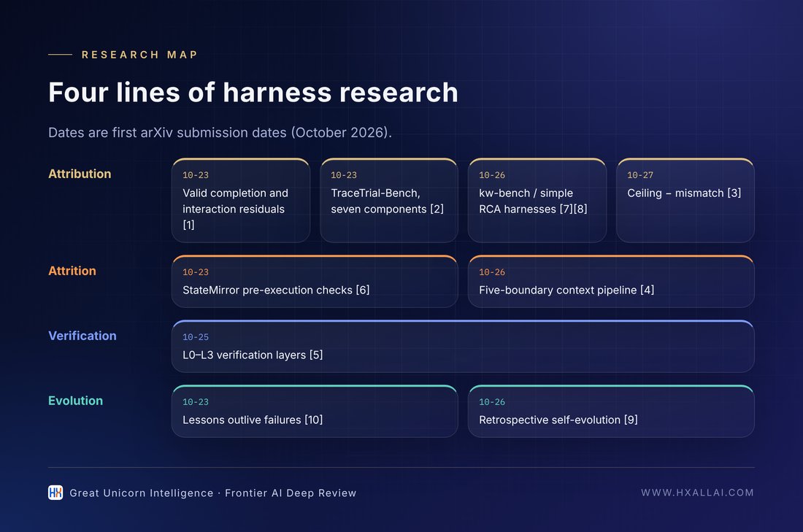Click the 10-25 date on verification card
The height and width of the screenshot is (532, 803).
196,337
